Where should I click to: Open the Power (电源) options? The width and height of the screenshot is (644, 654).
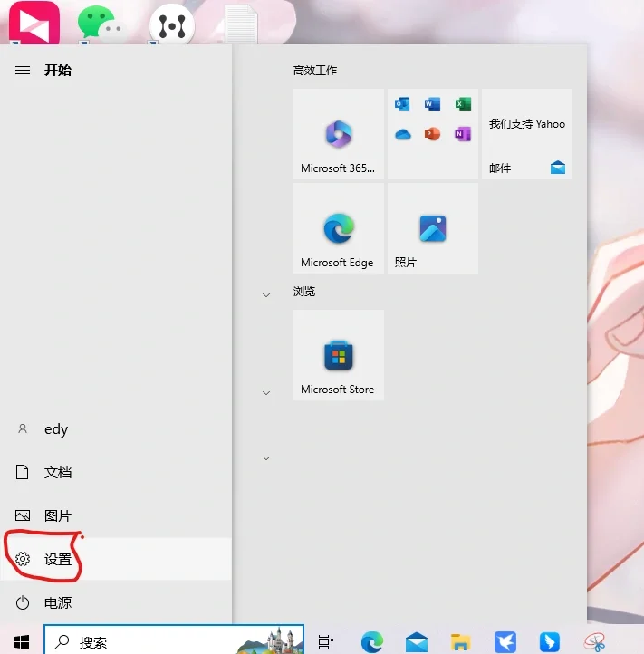(x=116, y=602)
